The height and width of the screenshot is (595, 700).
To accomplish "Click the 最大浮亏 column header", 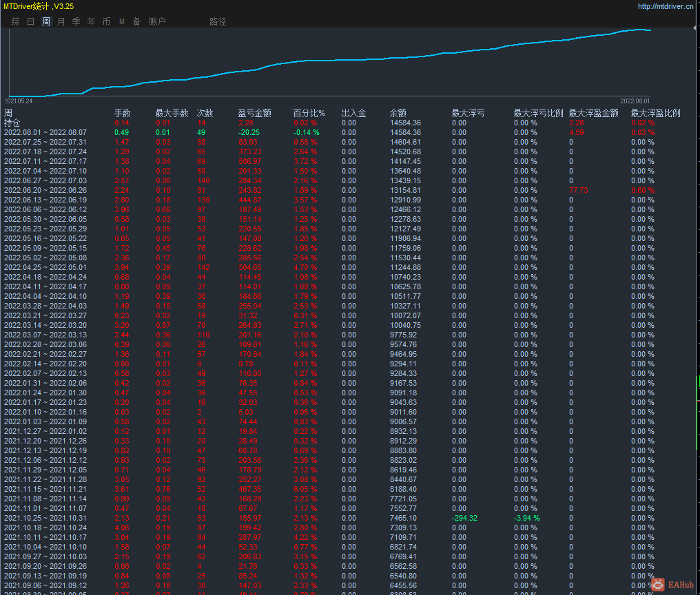I will [x=468, y=113].
